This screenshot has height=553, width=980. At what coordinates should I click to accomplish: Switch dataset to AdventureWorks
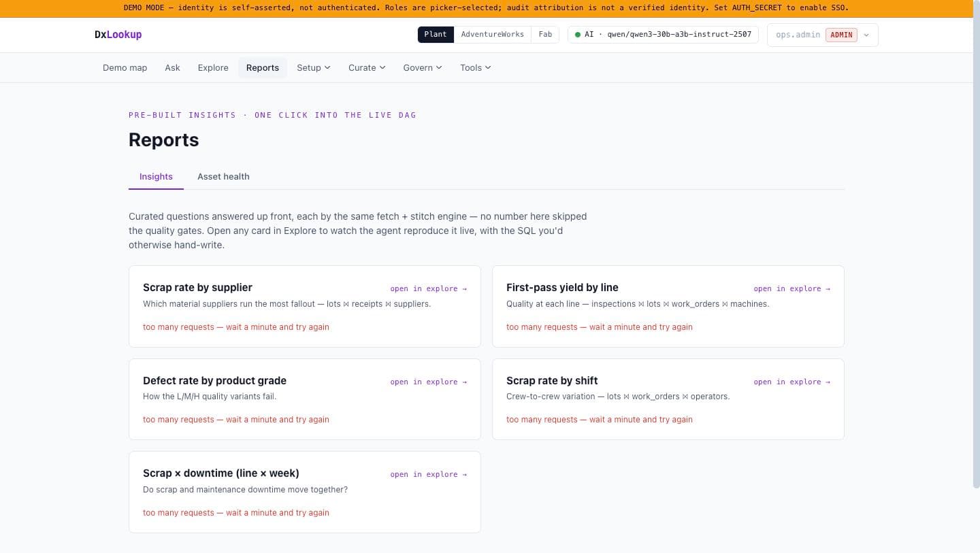pos(492,35)
